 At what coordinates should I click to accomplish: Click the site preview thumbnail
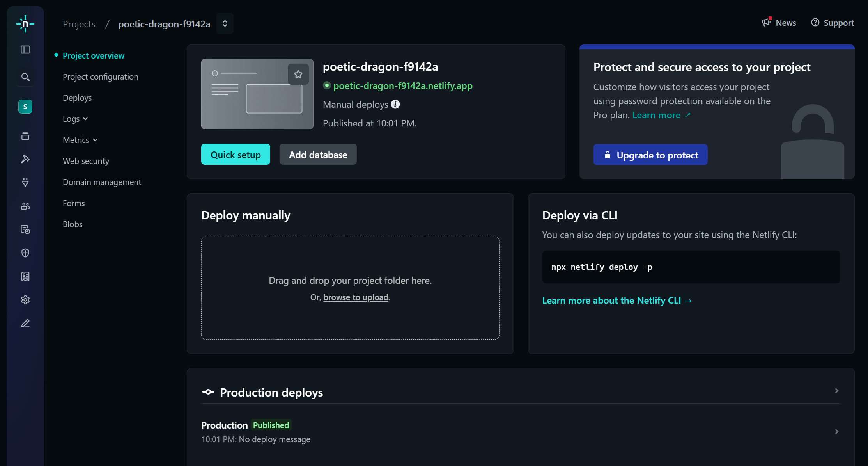257,94
